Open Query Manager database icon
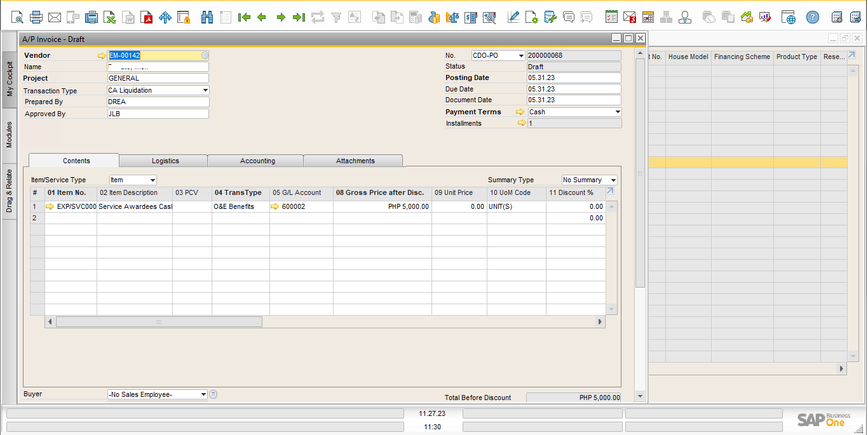Viewport: 868px width, 435px height. pos(550,17)
